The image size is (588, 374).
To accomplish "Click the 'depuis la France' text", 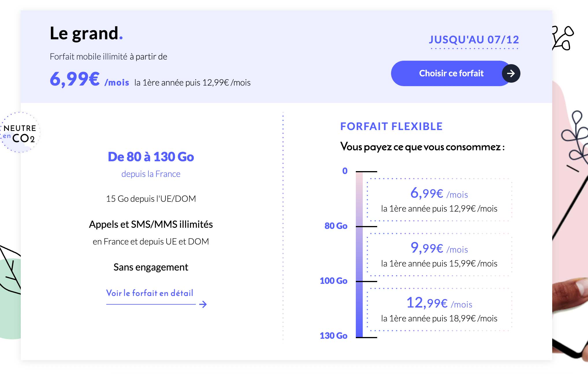I will (151, 174).
